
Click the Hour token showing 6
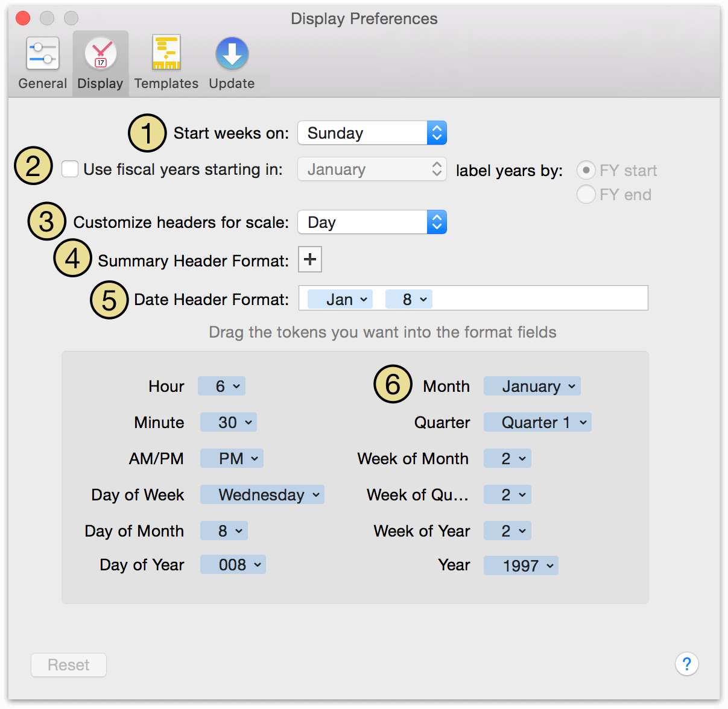[x=221, y=386]
